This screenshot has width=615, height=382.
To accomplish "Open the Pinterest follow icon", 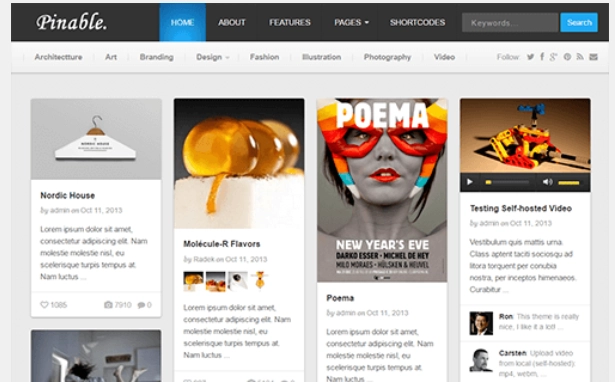I will point(567,57).
